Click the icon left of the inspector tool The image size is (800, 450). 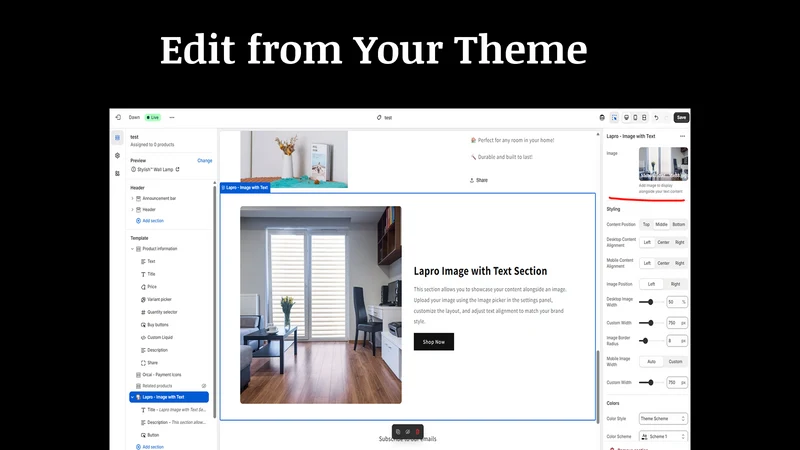coord(602,117)
